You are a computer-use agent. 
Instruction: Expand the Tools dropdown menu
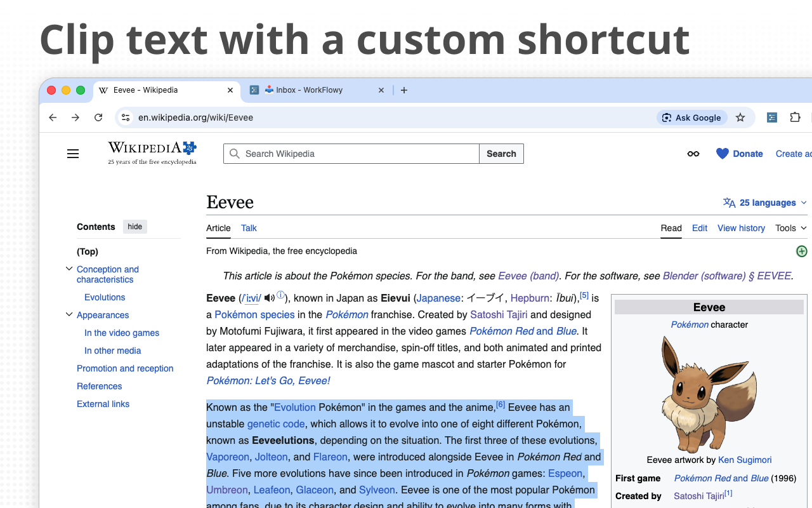791,228
